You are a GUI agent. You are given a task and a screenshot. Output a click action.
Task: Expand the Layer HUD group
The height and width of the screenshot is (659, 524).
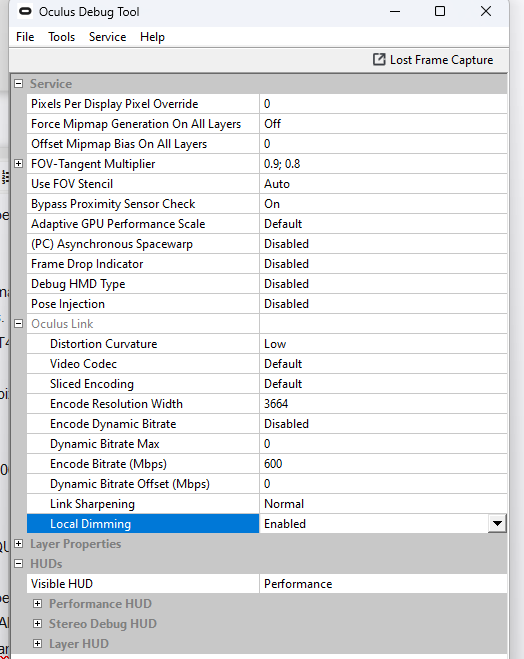coord(37,643)
